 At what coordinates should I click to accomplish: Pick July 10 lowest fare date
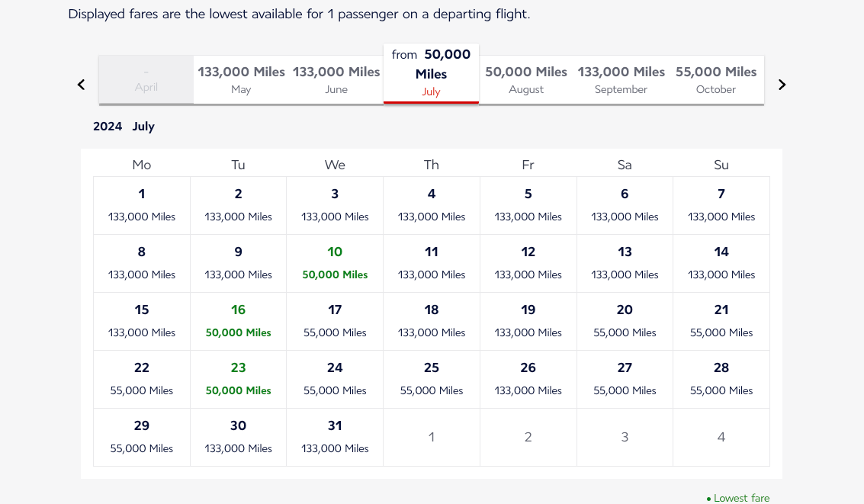coord(335,263)
